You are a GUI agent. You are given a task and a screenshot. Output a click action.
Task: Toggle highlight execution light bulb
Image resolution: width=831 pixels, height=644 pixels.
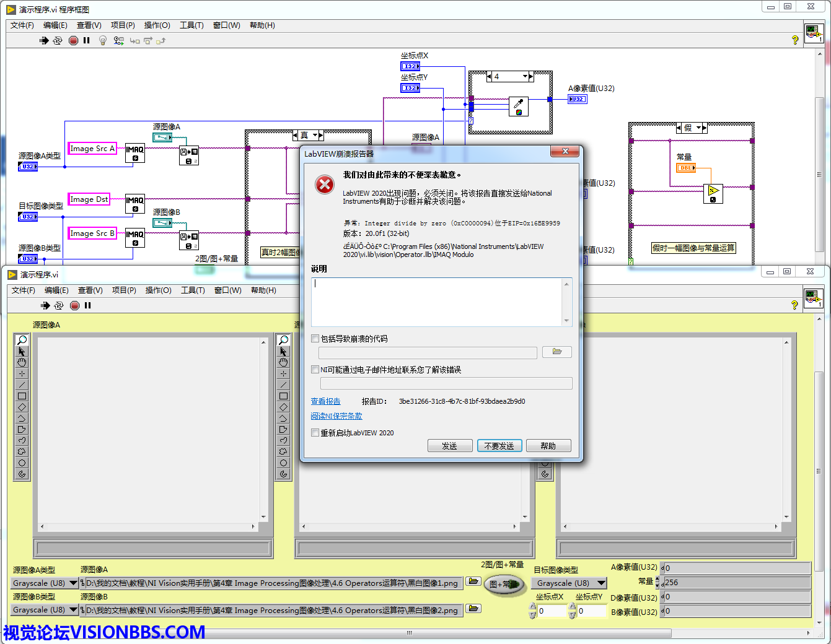tap(103, 40)
